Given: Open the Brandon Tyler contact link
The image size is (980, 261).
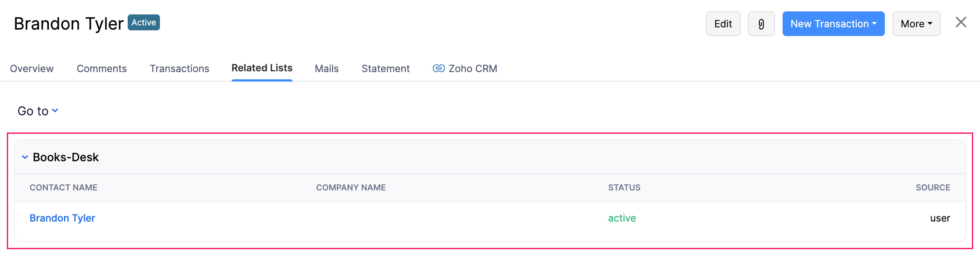Looking at the screenshot, I should pos(63,218).
